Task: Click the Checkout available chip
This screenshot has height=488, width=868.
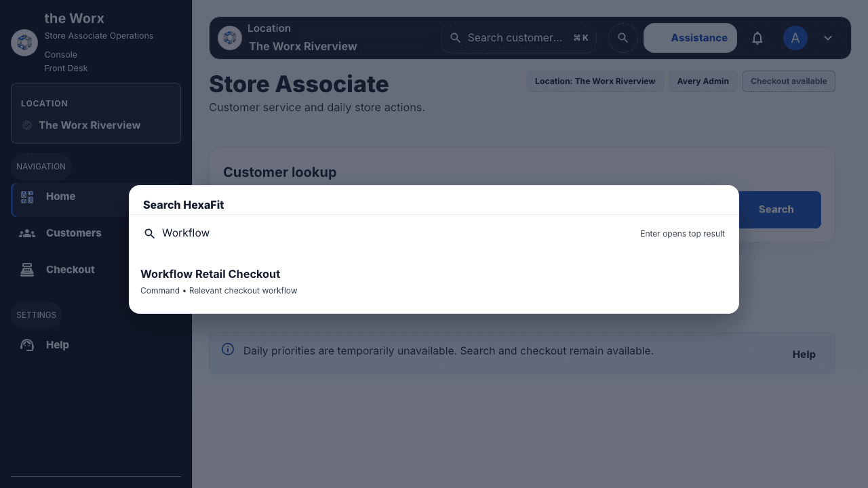Action: click(789, 81)
